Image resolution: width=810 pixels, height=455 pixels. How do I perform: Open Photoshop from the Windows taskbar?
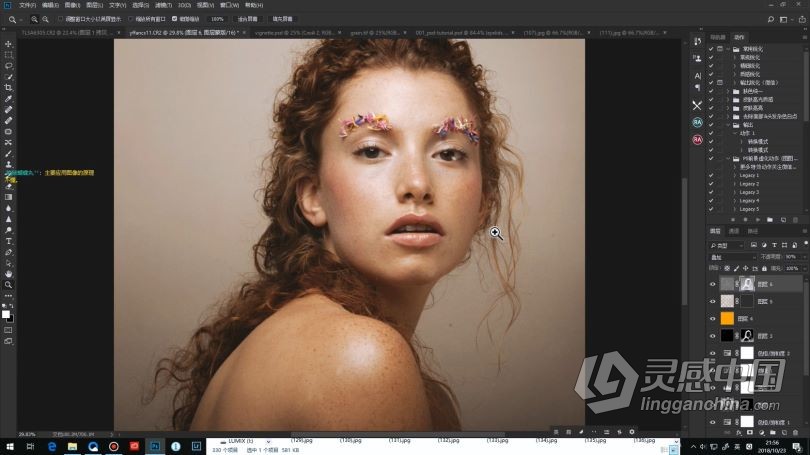(x=156, y=446)
